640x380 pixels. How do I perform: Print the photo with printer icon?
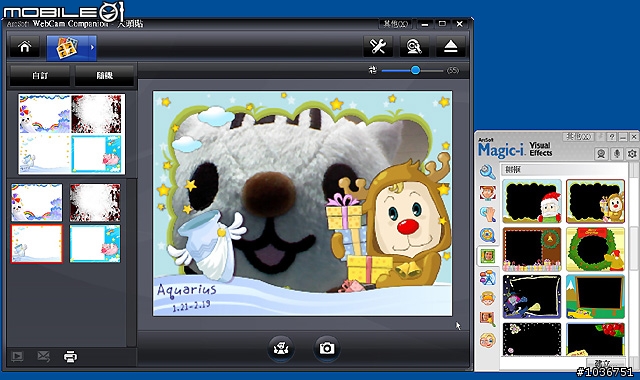tap(71, 357)
